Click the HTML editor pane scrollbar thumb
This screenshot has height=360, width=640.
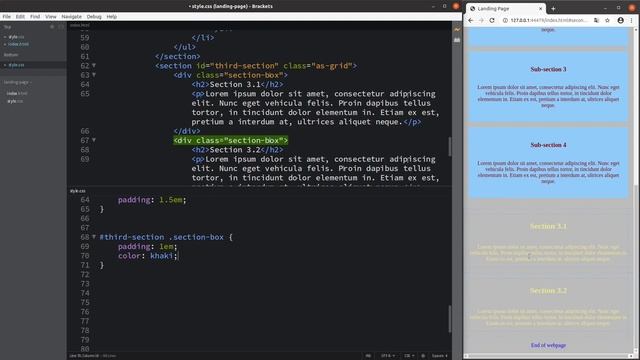(449, 147)
